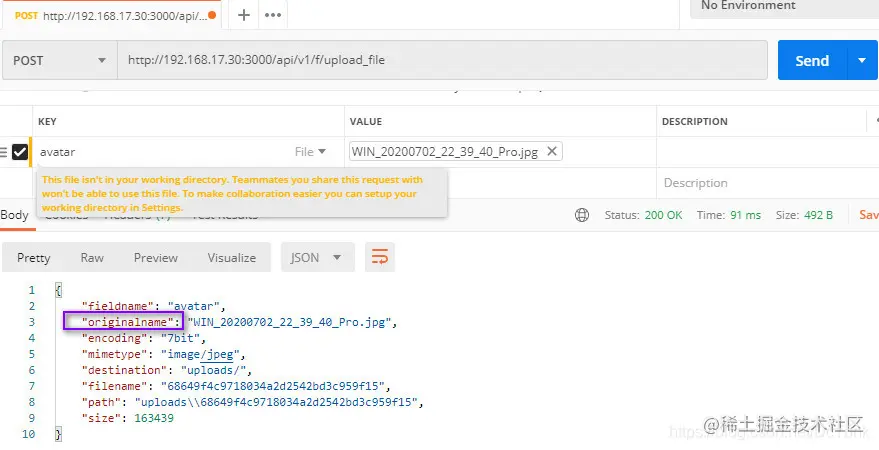This screenshot has height=450, width=879.
Task: Send the request
Action: (x=812, y=60)
